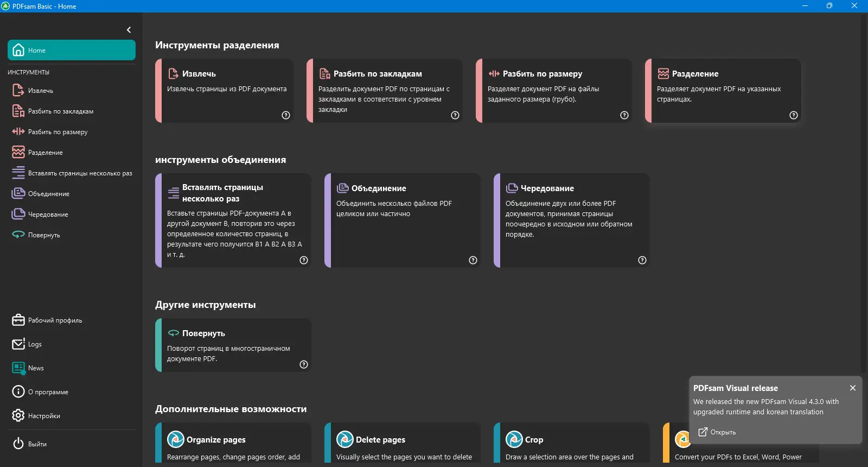The width and height of the screenshot is (868, 467).
Task: Open the Извлечь card in the main panel
Action: pyautogui.click(x=224, y=91)
